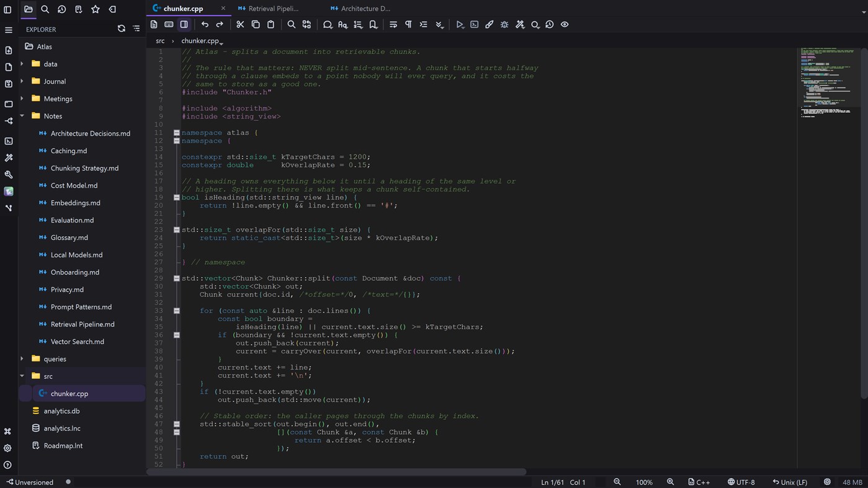Open Find and Replace icon
This screenshot has height=488, width=868.
tap(306, 25)
